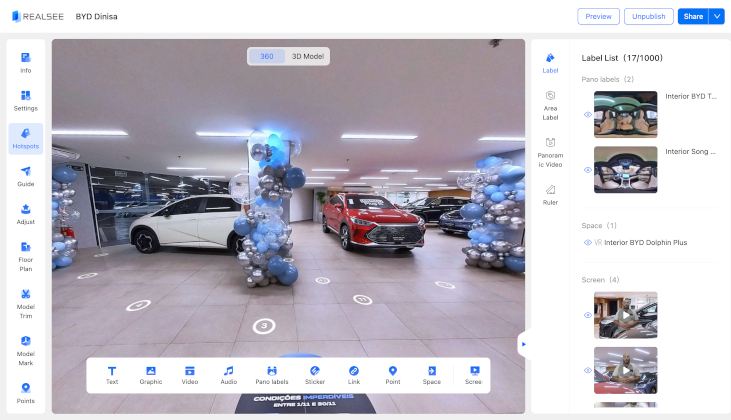The height and width of the screenshot is (420, 731).
Task: Select the Interior BYD Dolphin Plus space label
Action: [646, 242]
